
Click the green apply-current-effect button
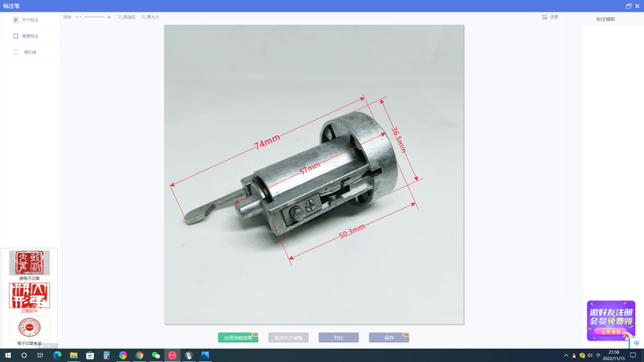click(238, 337)
